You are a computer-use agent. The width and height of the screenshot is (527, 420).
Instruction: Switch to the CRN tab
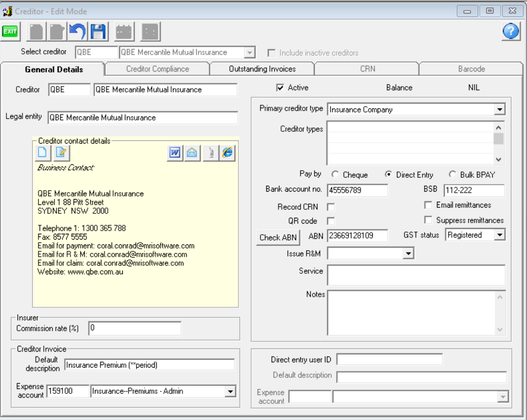(368, 69)
